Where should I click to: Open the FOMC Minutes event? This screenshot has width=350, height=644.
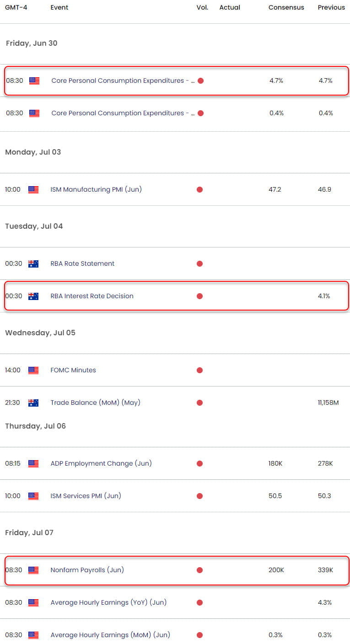(x=73, y=370)
